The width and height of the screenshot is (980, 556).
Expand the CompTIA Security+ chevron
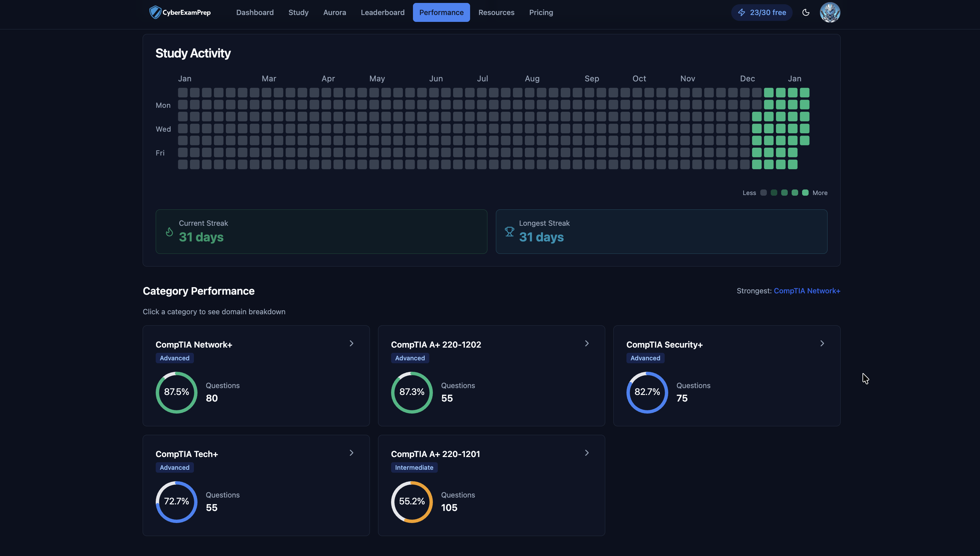coord(822,343)
